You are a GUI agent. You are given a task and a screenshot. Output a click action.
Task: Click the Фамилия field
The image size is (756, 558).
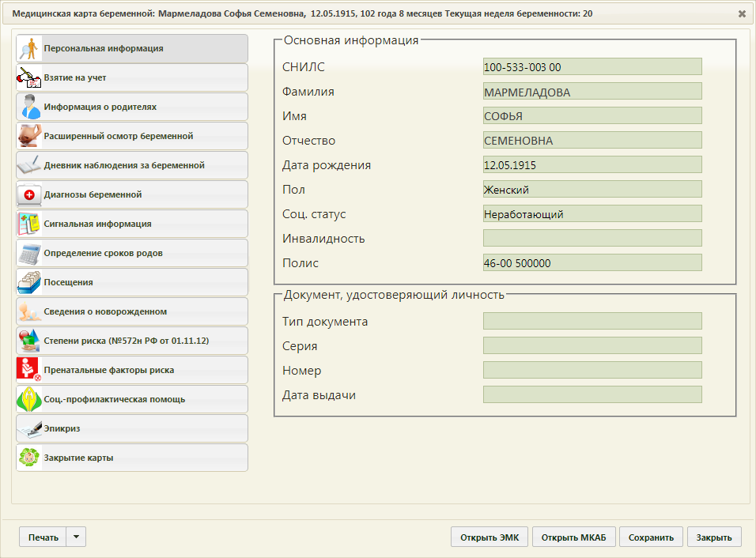(x=592, y=92)
